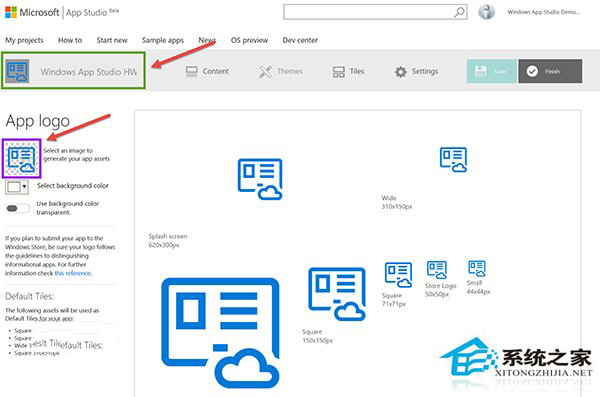The height and width of the screenshot is (397, 600).
Task: Click the Windows App Studio HW project title
Action: point(89,72)
